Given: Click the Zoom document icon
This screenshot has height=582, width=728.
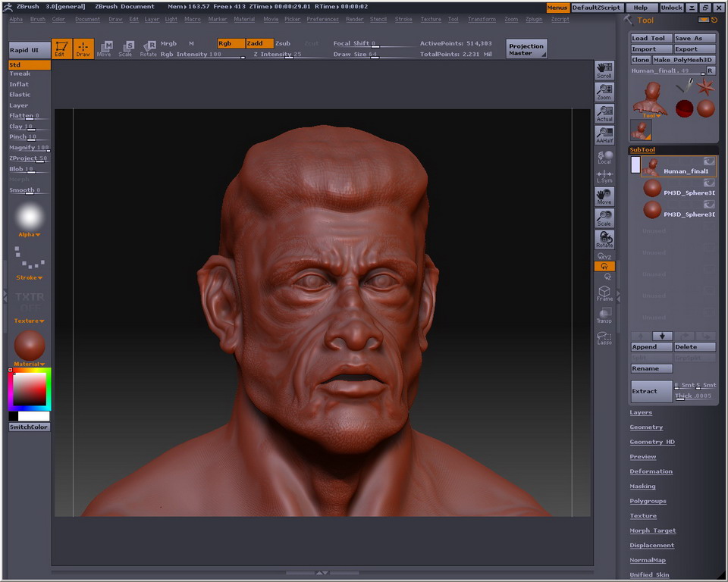Looking at the screenshot, I should click(x=604, y=92).
